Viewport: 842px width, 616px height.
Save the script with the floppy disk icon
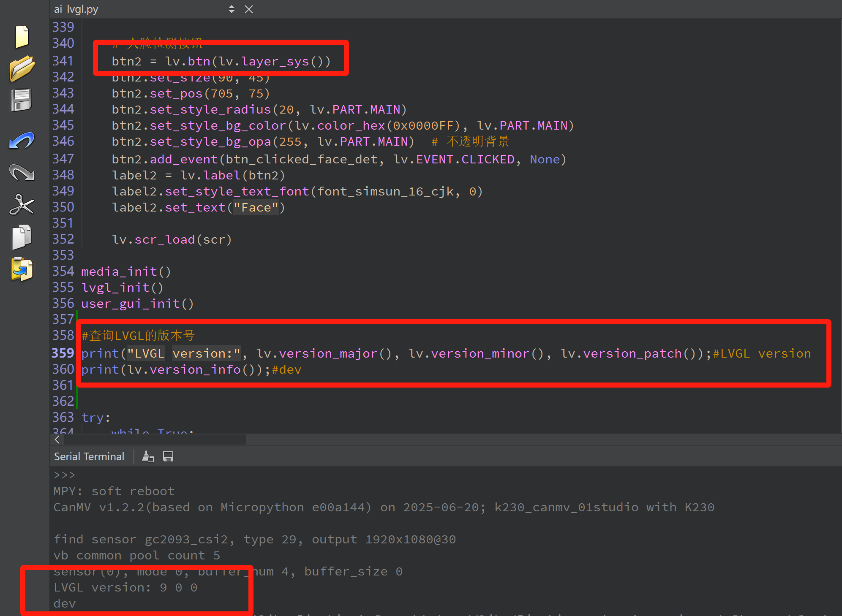point(22,100)
